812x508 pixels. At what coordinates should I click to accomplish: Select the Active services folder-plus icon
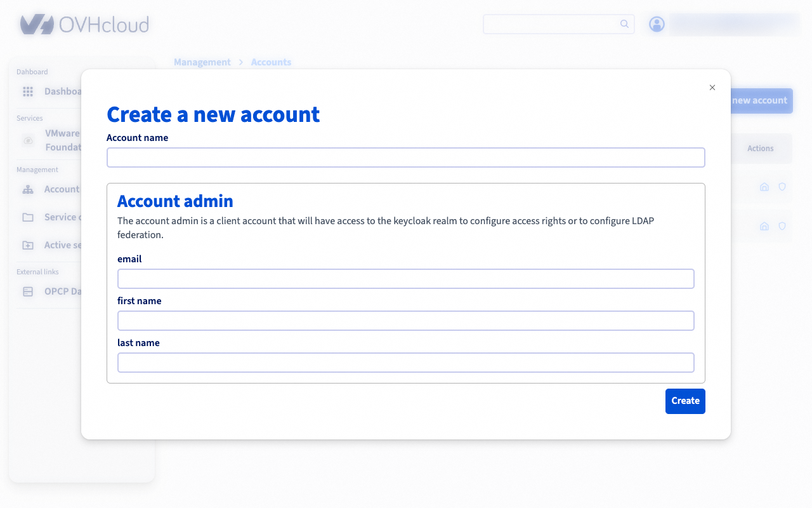pos(28,245)
